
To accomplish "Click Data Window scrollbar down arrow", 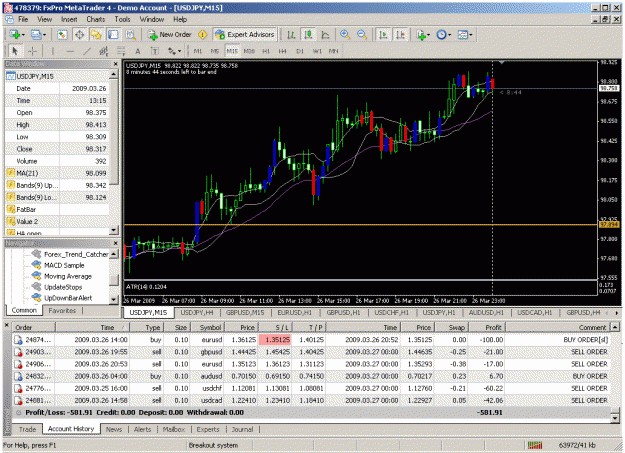I will pyautogui.click(x=114, y=230).
